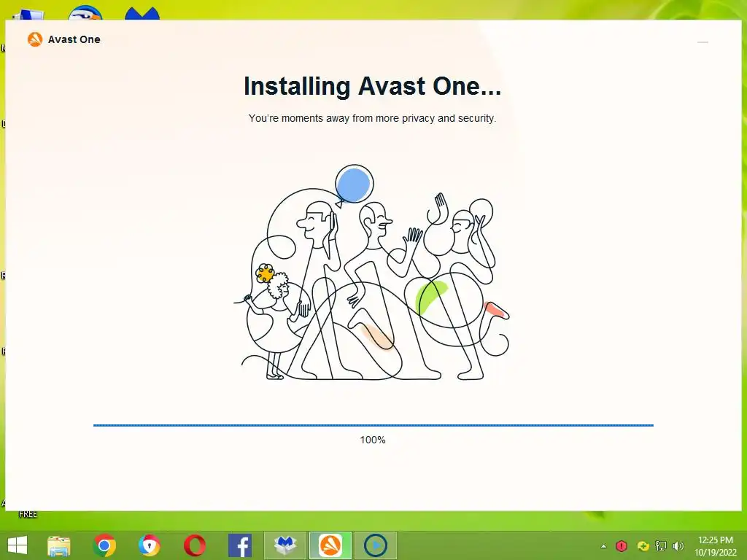Open Facebook app from the taskbar
Viewport: 747px width, 560px height.
coord(239,545)
